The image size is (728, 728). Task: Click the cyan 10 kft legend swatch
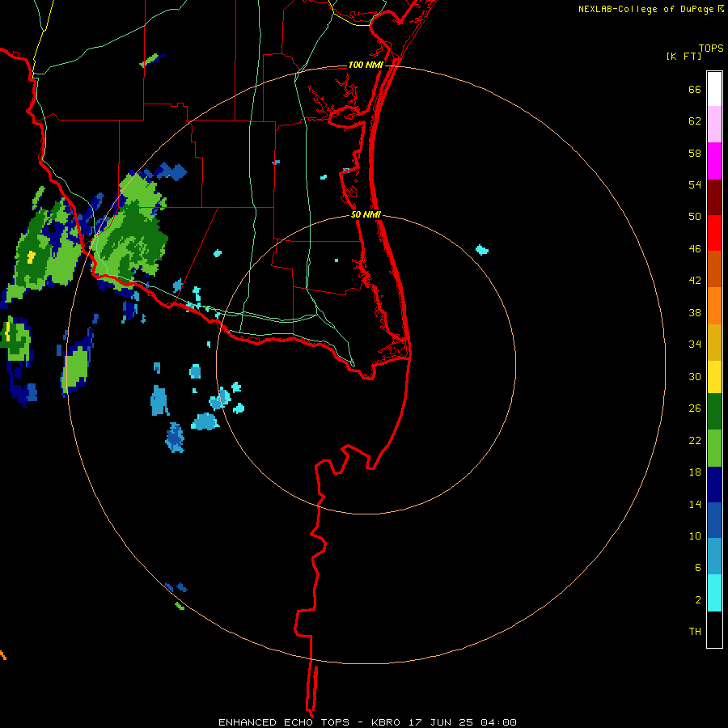click(714, 593)
